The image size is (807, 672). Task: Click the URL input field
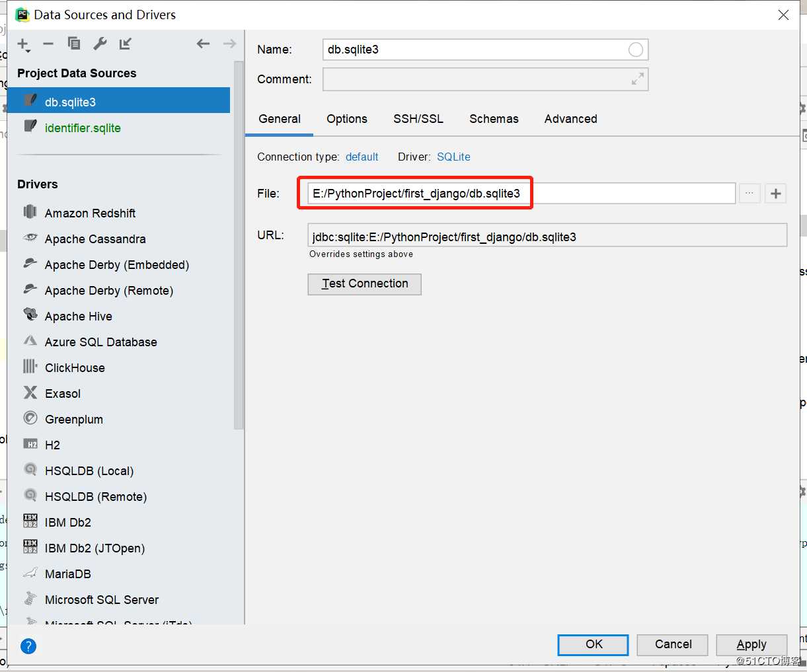(547, 235)
